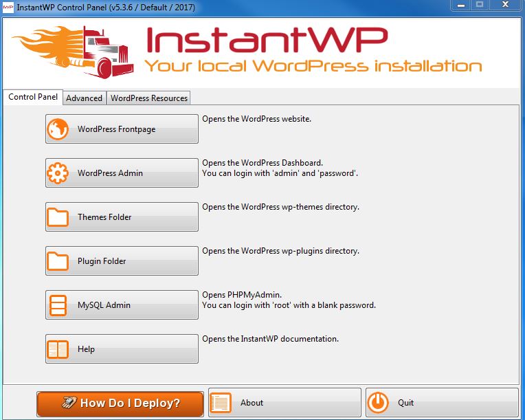Viewport: 525px width, 420px height.
Task: Click the orange How Do I Deploy? button
Action: pyautogui.click(x=120, y=404)
